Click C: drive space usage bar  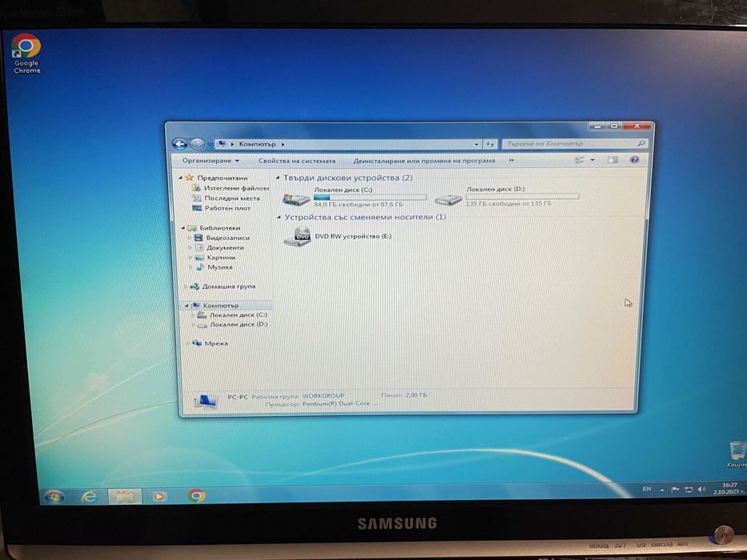click(x=370, y=197)
